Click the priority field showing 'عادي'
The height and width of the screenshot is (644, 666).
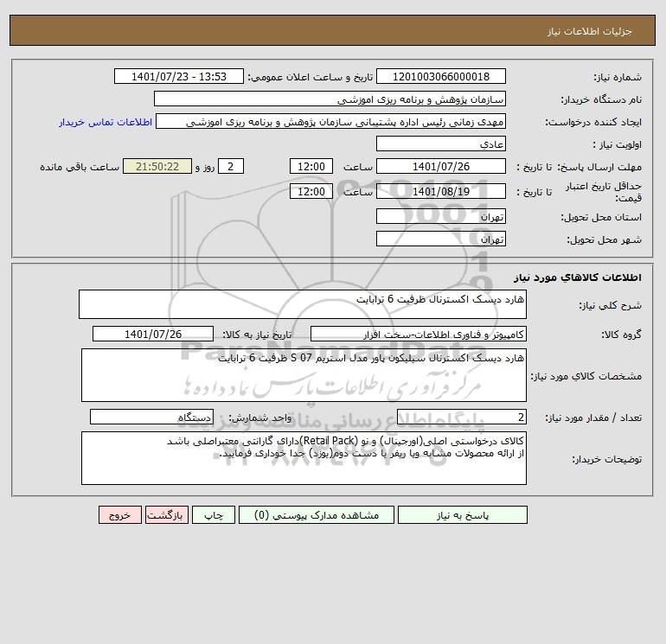[441, 143]
